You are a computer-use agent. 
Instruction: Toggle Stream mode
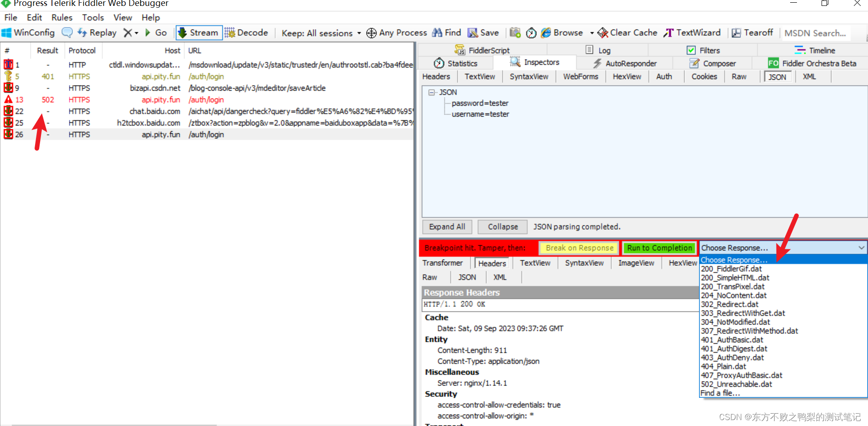coord(199,33)
